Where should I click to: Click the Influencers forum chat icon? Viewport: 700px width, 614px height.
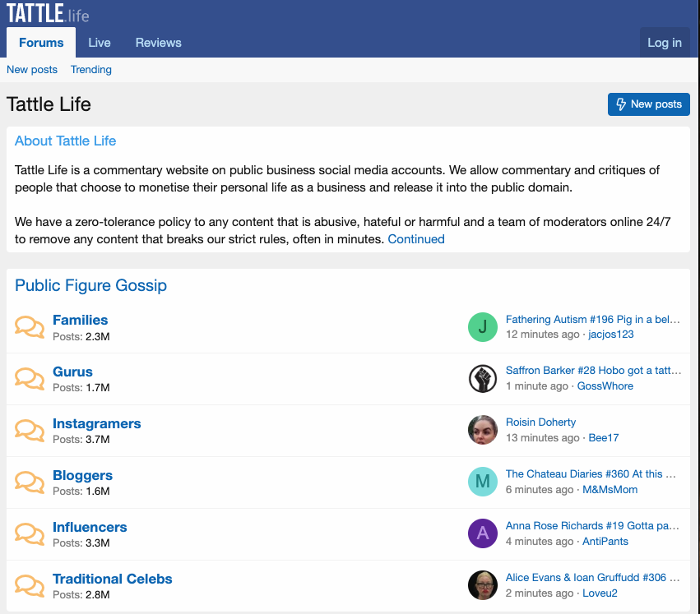coord(30,534)
